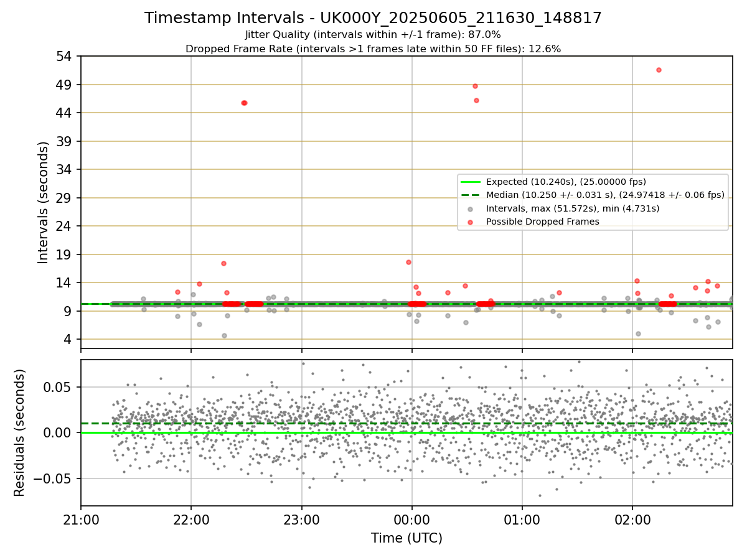Click the 'Time (UTC)' x-axis label
Image resolution: width=747 pixels, height=560 pixels.
[x=406, y=538]
